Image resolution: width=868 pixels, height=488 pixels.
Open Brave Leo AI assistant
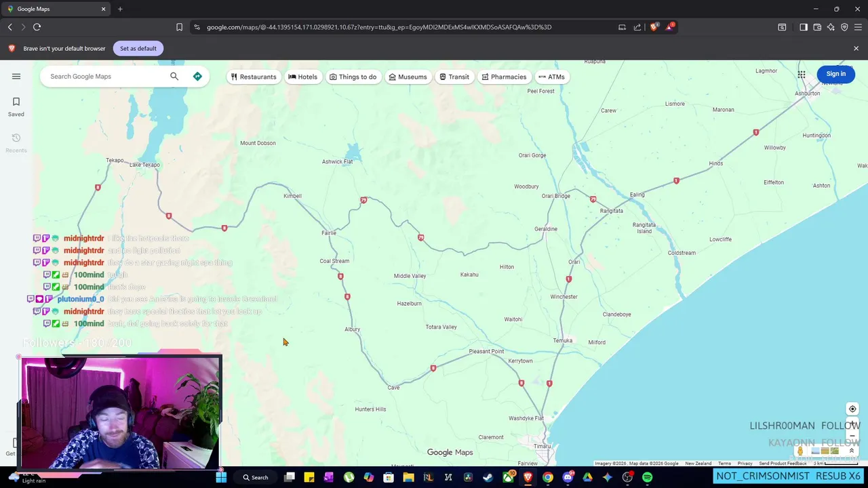[831, 27]
